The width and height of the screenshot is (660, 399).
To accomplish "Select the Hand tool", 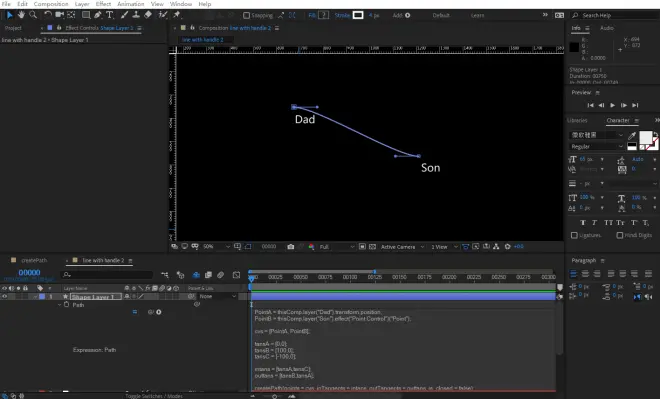I will pos(21,15).
